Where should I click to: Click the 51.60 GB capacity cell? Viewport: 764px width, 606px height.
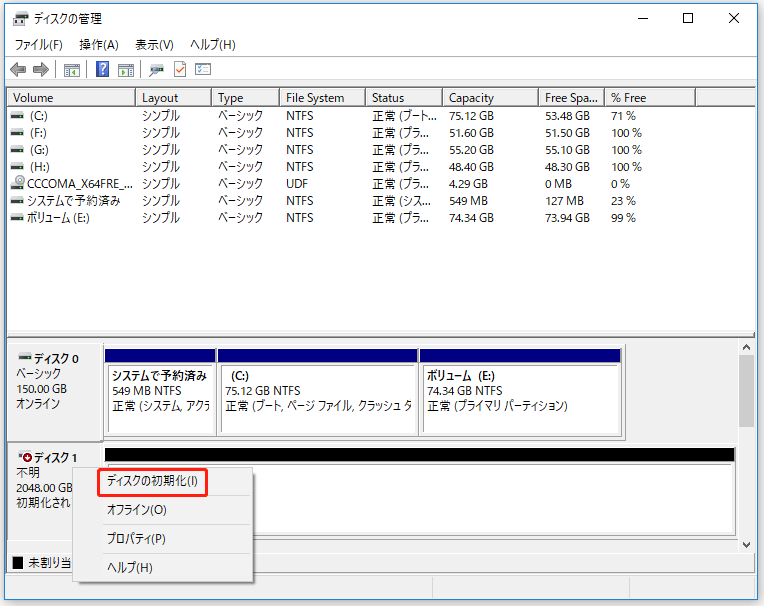pos(471,133)
